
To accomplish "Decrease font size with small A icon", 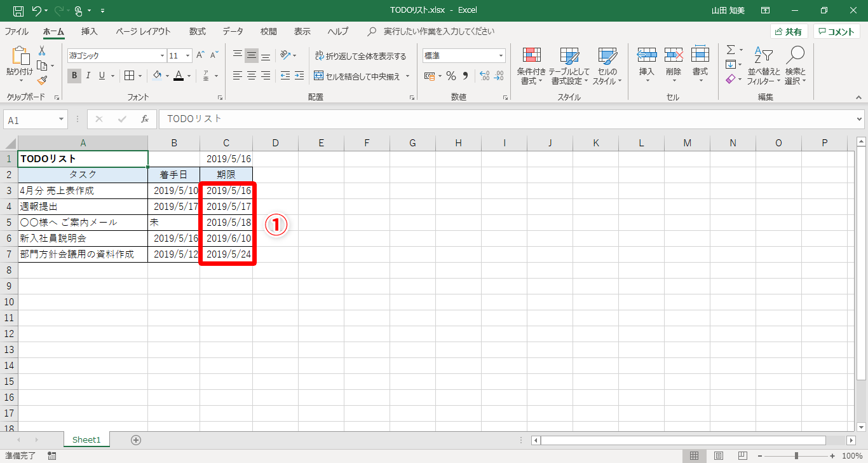I will tap(215, 55).
